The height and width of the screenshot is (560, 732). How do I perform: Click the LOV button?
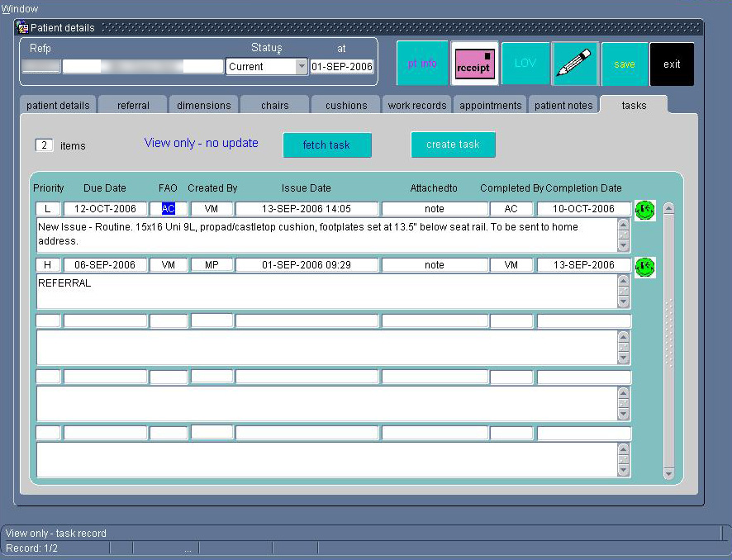[525, 64]
